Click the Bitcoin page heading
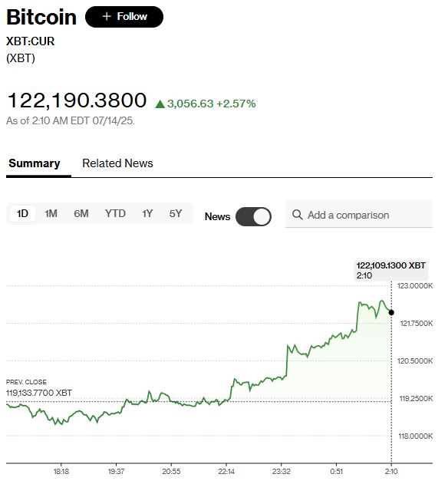This screenshot has height=484, width=448. click(x=41, y=17)
